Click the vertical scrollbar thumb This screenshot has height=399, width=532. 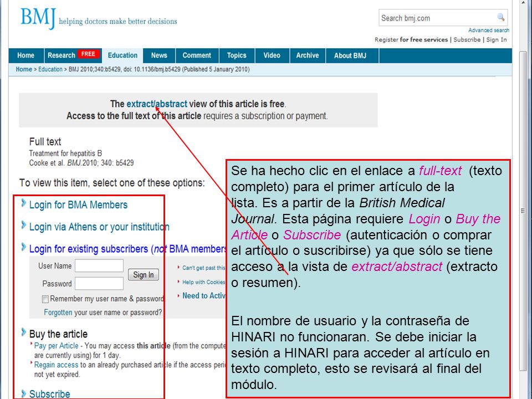pos(523,211)
